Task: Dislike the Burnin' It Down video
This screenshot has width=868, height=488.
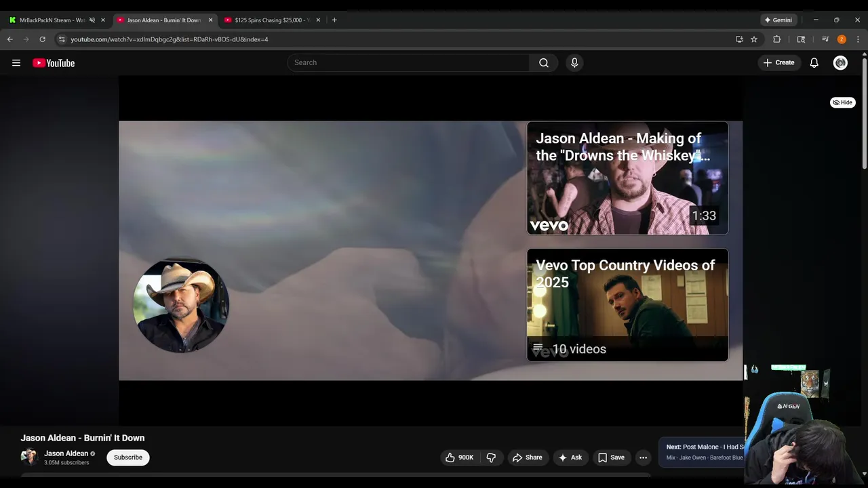Action: click(491, 457)
